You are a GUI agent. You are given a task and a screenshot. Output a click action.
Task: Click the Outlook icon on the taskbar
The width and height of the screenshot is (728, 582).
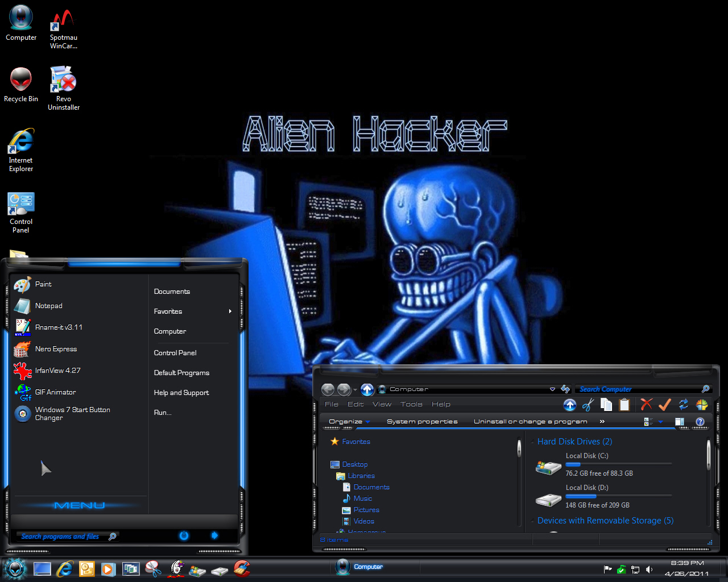pyautogui.click(x=86, y=568)
